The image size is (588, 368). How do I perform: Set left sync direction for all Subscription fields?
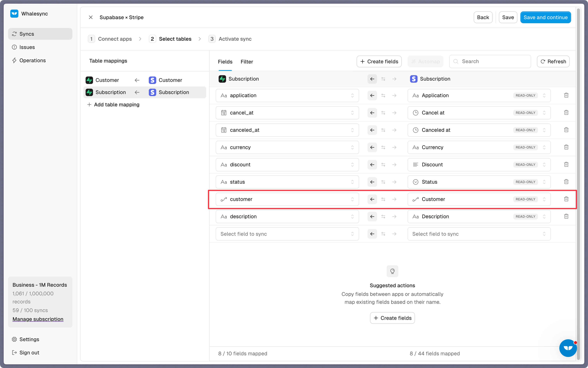(372, 79)
